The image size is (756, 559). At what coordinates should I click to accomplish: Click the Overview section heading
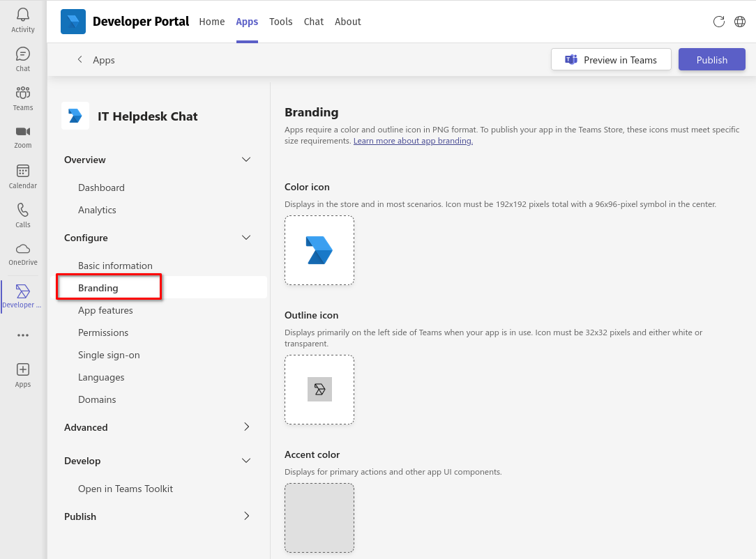pyautogui.click(x=85, y=160)
